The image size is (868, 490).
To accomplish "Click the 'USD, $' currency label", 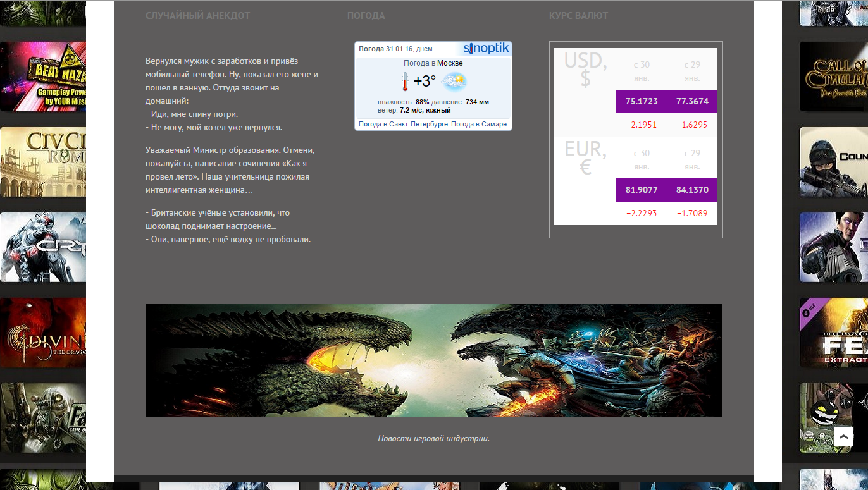I will point(585,69).
